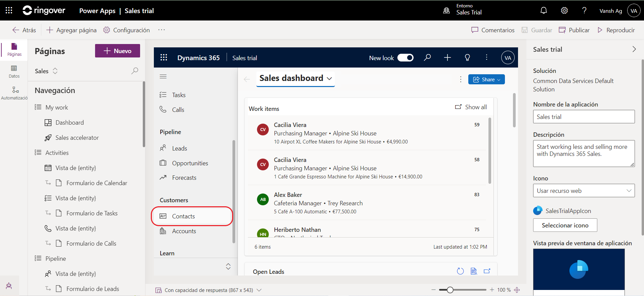The width and height of the screenshot is (644, 296).
Task: Click Reproducir
Action: tap(616, 30)
